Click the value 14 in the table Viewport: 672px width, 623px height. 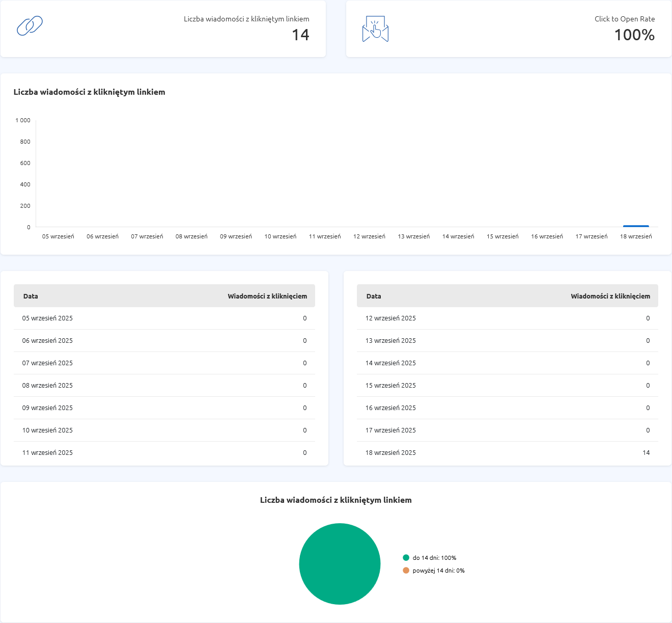[646, 452]
